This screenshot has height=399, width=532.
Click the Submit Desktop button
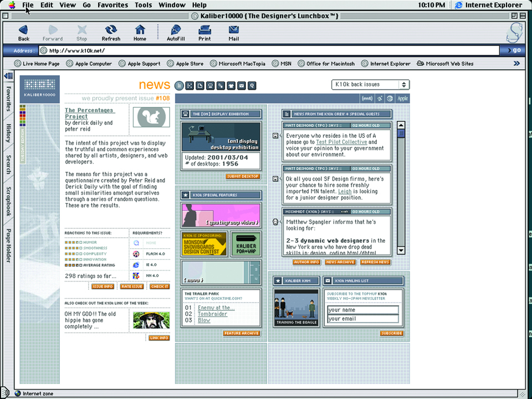pyautogui.click(x=243, y=176)
